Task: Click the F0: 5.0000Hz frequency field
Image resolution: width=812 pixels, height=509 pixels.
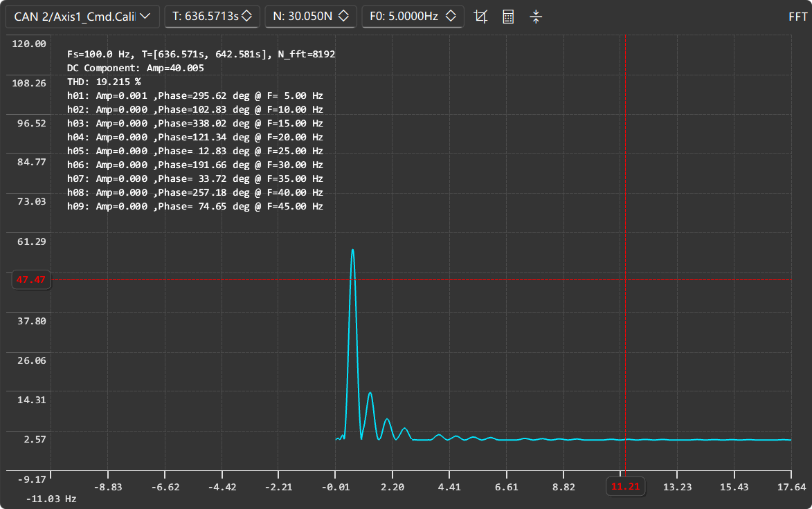Action: [x=413, y=17]
